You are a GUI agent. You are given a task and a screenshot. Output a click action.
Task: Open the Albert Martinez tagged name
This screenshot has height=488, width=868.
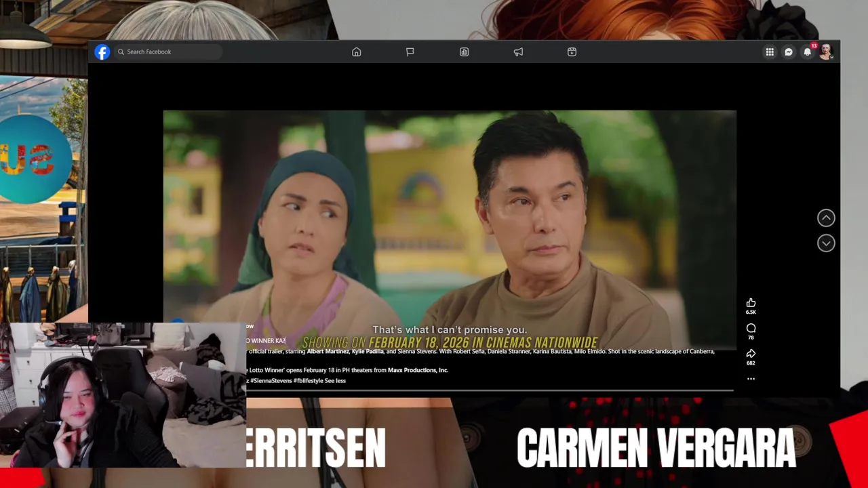pos(328,352)
